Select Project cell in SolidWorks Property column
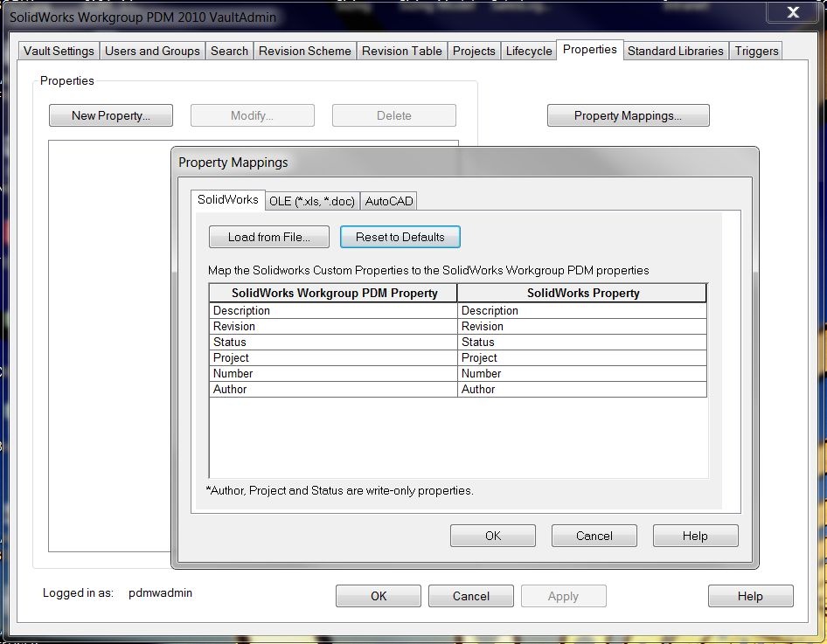This screenshot has width=827, height=644. (x=582, y=358)
